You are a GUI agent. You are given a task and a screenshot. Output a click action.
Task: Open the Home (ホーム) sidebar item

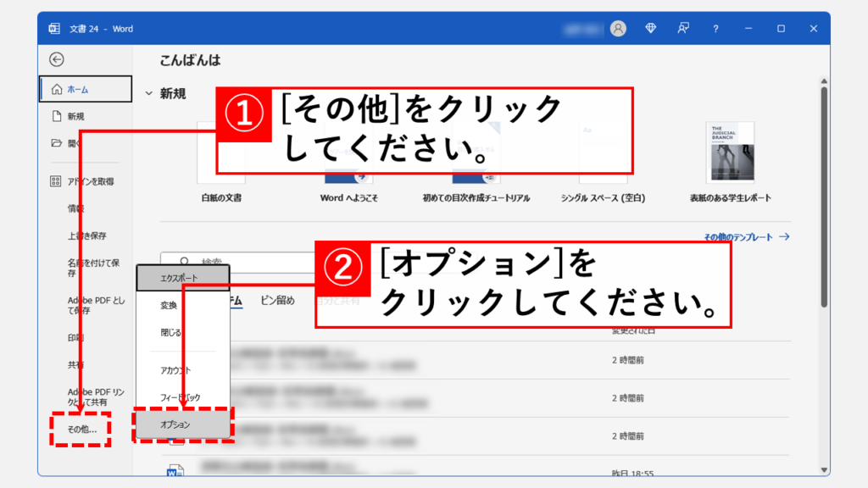pos(86,89)
